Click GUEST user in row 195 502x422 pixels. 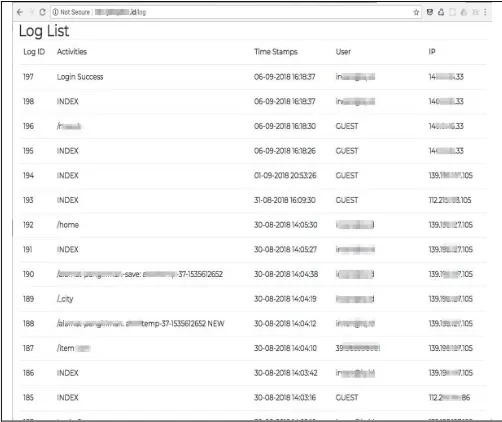point(347,151)
